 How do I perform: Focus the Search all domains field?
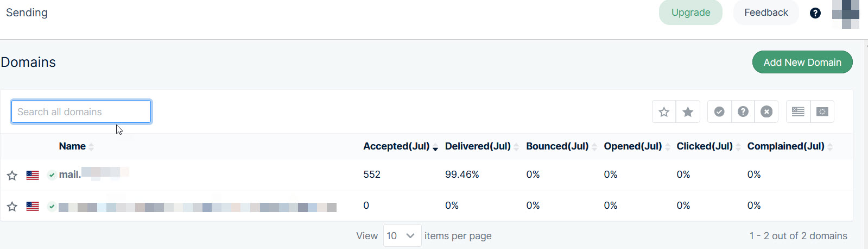[81, 112]
